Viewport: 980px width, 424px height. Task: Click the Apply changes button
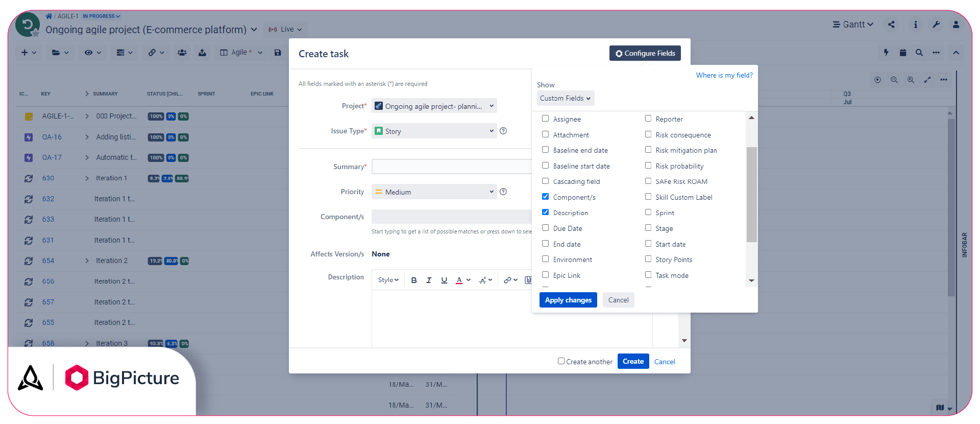568,300
